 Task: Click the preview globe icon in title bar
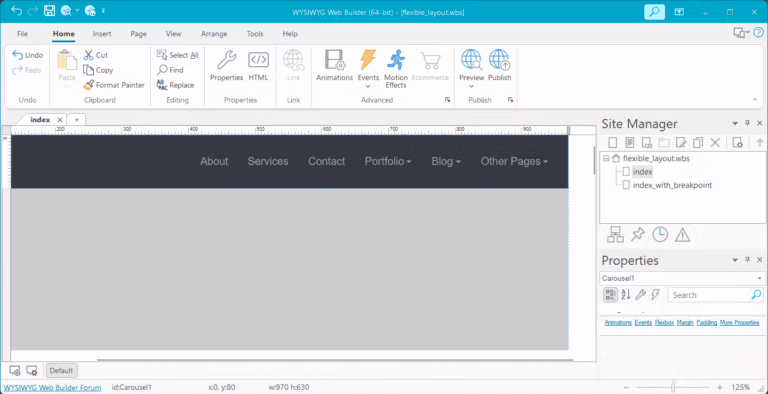pos(66,11)
